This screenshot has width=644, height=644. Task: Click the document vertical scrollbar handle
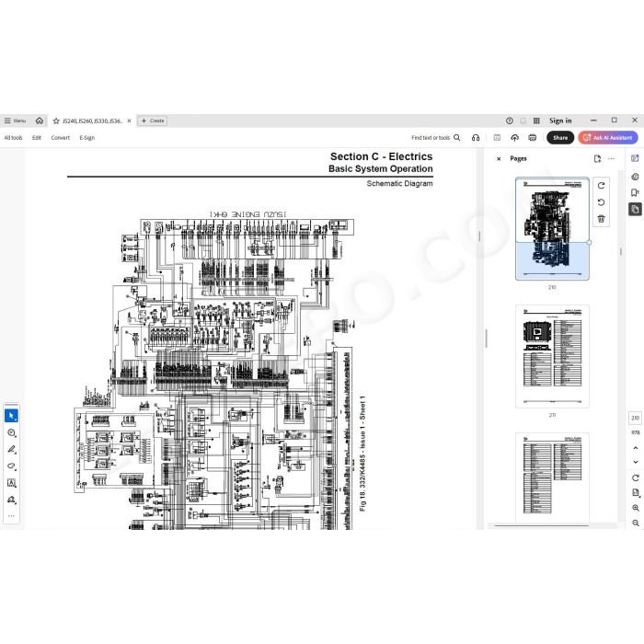click(x=479, y=236)
